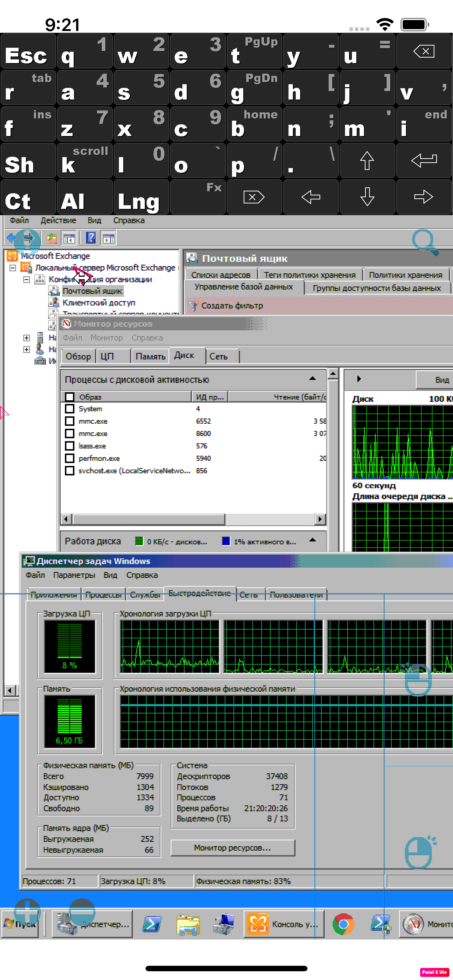Check the mmc.exe 8600 checkbox
Viewport: 453px width, 980px height.
[x=69, y=434]
